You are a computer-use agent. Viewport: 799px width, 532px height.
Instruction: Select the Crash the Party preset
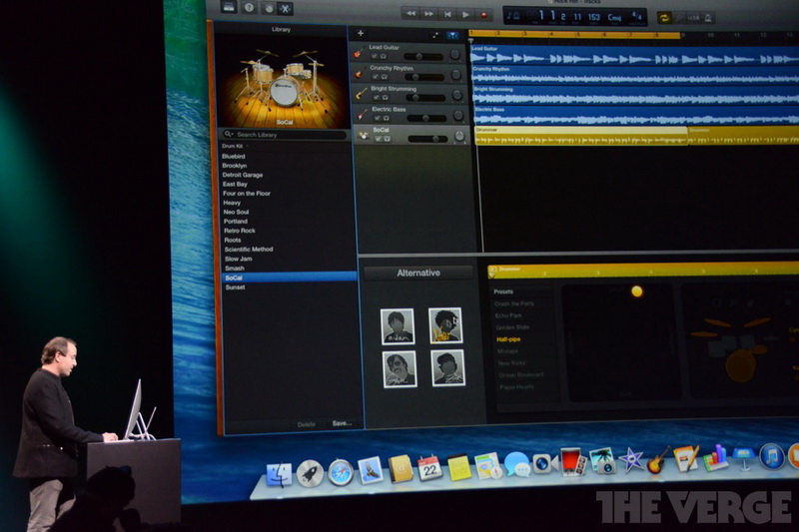(x=514, y=303)
